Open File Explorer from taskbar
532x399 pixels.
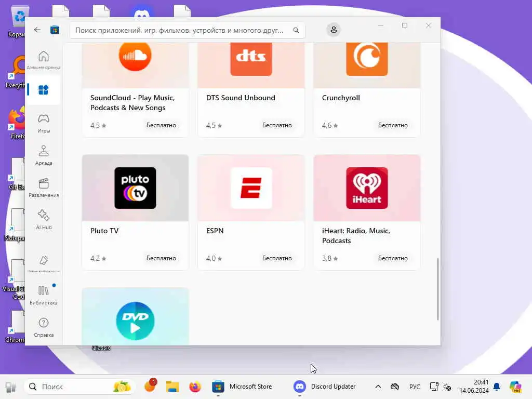[x=172, y=387]
